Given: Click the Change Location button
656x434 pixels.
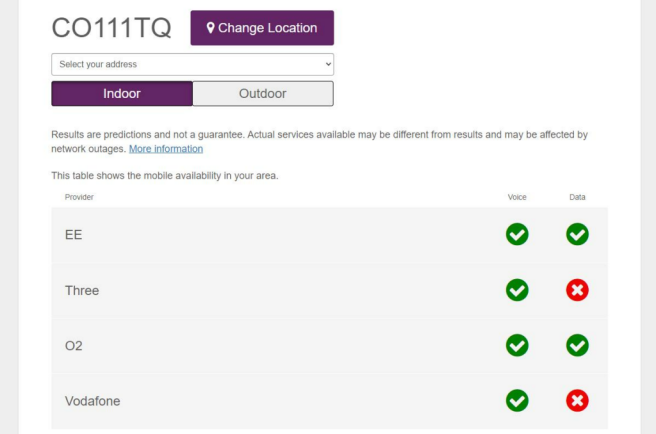Looking at the screenshot, I should click(x=262, y=28).
